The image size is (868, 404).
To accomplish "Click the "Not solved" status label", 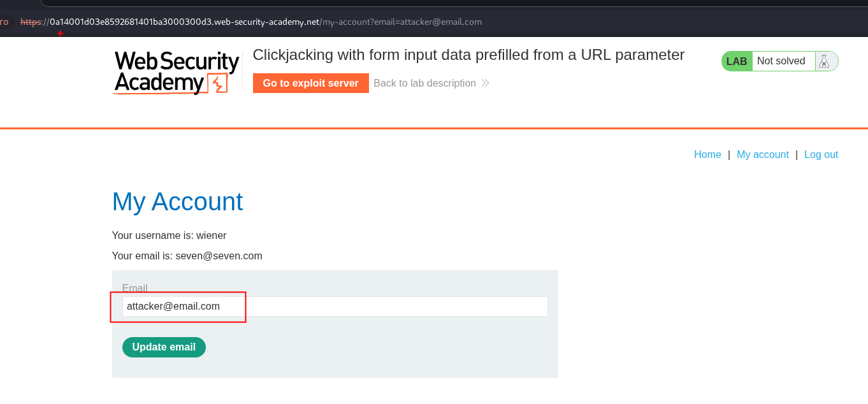I will point(781,61).
